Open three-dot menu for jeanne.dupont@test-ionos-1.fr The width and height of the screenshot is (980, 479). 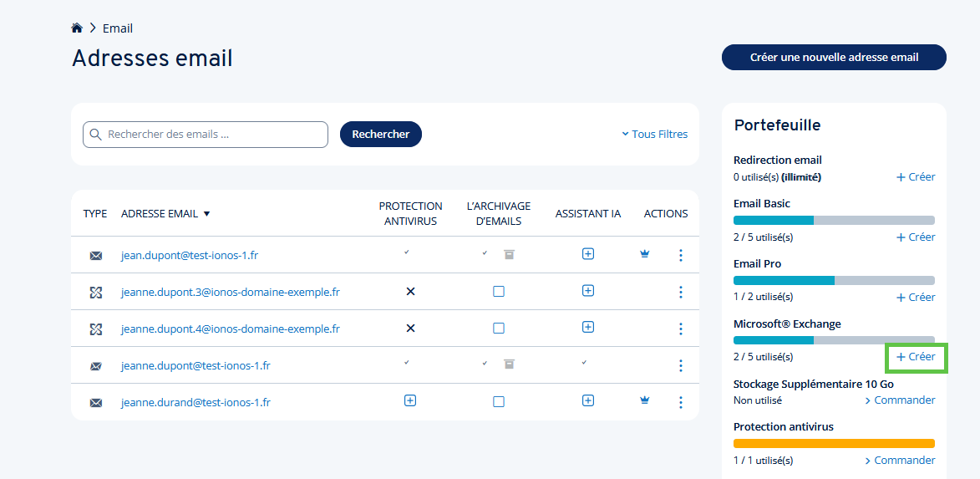[680, 365]
